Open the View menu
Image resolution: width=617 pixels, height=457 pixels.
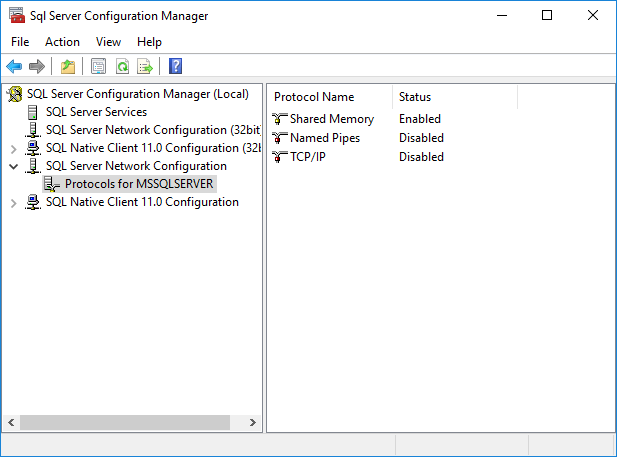point(108,42)
